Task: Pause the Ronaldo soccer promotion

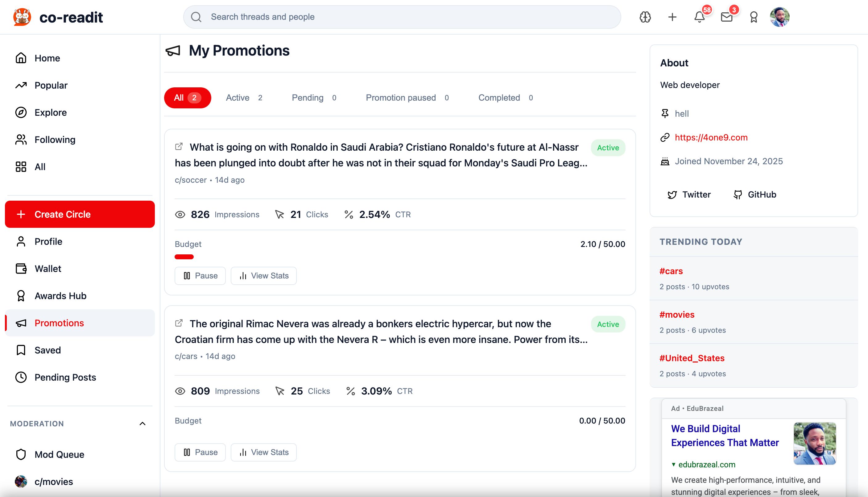Action: point(200,275)
